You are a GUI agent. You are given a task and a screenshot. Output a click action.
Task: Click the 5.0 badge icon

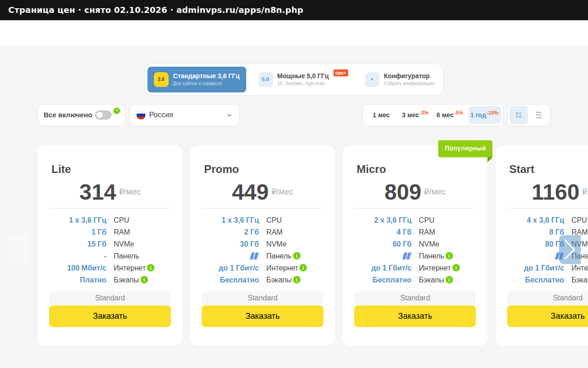tap(266, 80)
